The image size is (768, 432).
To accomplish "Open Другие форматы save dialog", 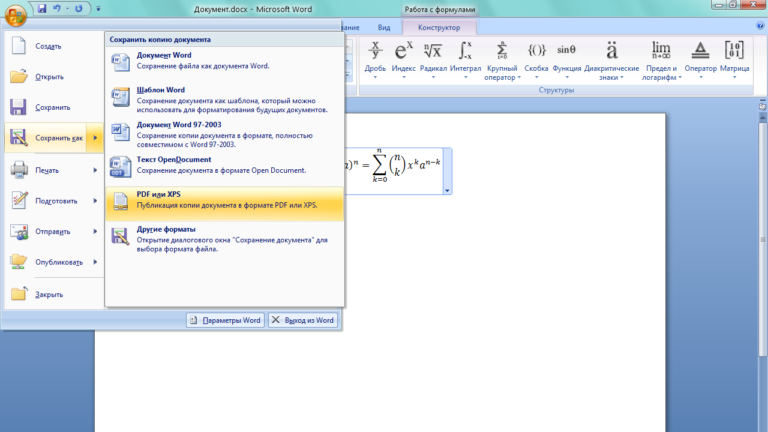I will tap(224, 239).
